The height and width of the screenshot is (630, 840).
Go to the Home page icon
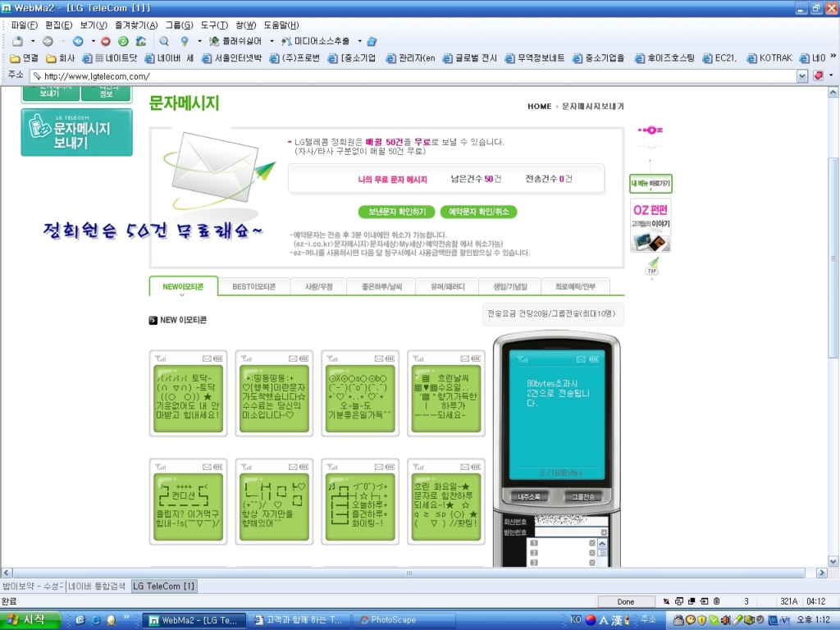pyautogui.click(x=141, y=41)
